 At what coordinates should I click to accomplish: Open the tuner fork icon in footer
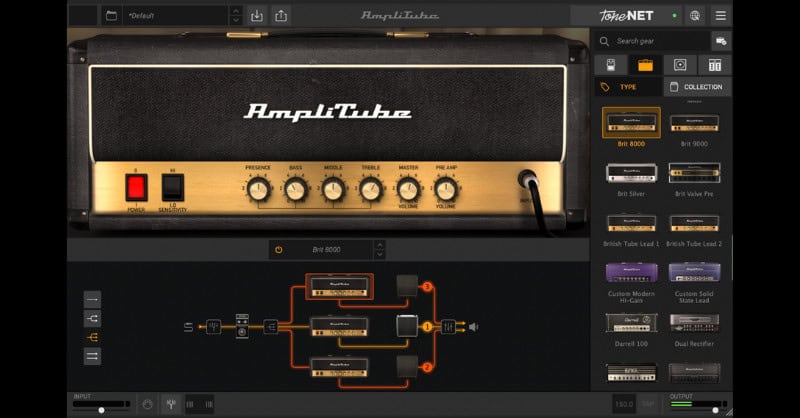tap(171, 405)
